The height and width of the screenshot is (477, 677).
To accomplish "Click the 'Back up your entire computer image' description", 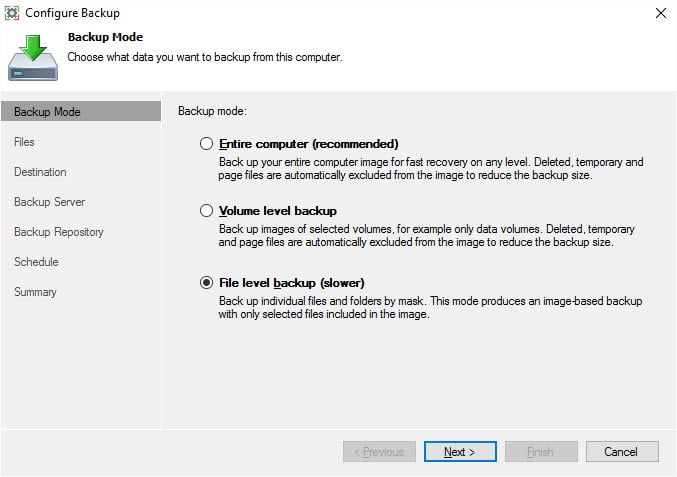I will [x=430, y=168].
